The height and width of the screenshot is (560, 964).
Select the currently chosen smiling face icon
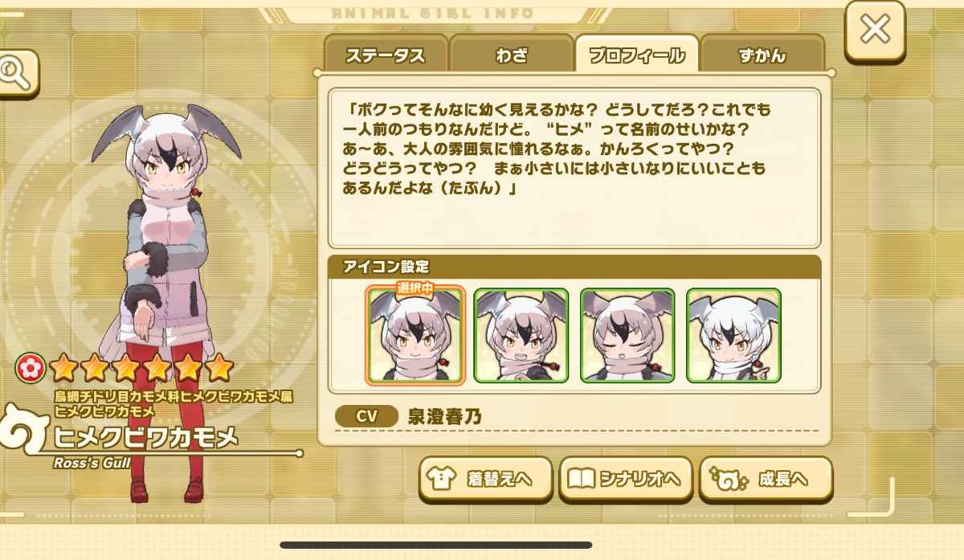point(415,334)
